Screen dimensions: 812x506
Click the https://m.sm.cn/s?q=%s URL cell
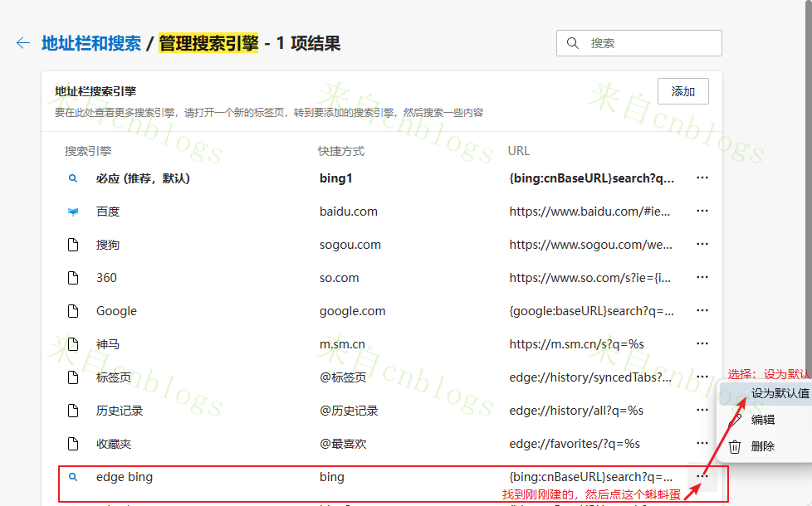(x=576, y=344)
